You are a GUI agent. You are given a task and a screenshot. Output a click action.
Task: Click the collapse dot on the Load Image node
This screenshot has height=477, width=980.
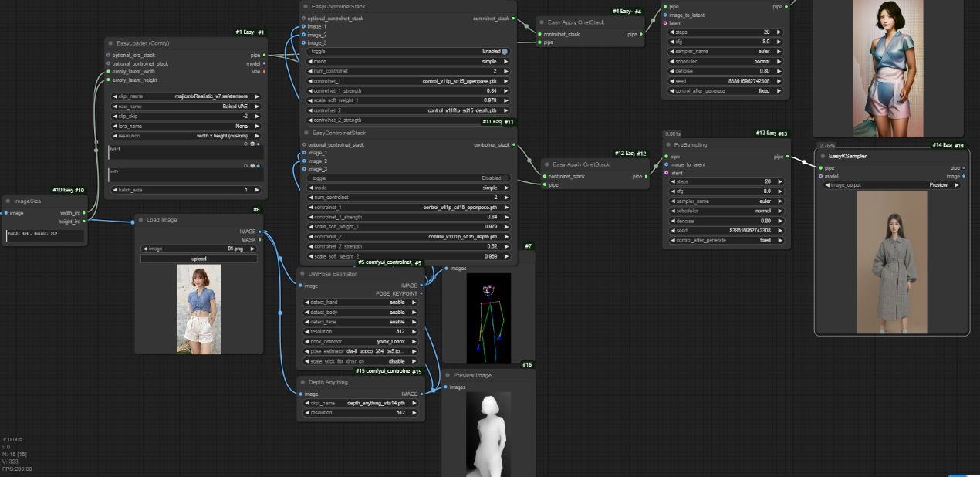pyautogui.click(x=141, y=220)
